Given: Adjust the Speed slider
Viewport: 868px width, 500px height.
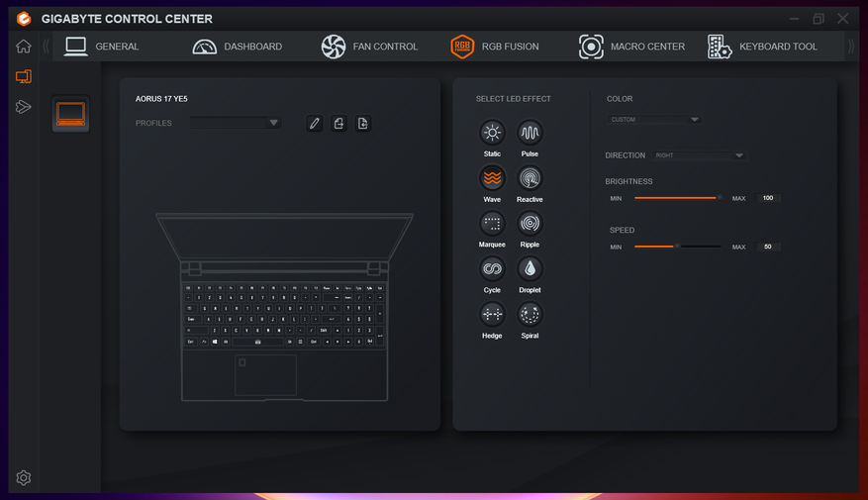Looking at the screenshot, I should click(678, 247).
